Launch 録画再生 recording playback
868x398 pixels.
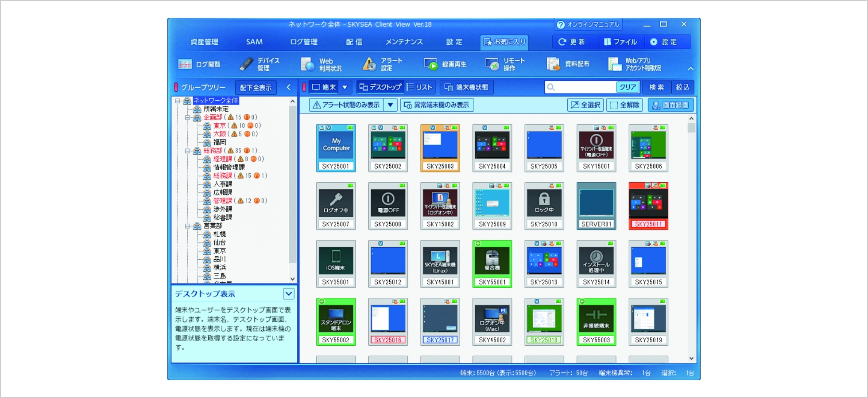[x=445, y=64]
